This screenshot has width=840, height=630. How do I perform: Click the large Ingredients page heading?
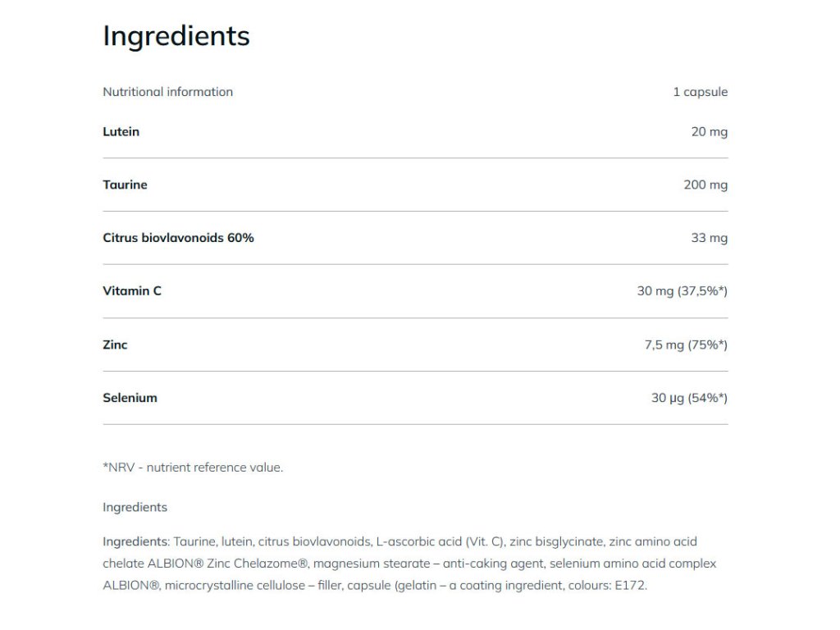pyautogui.click(x=176, y=36)
